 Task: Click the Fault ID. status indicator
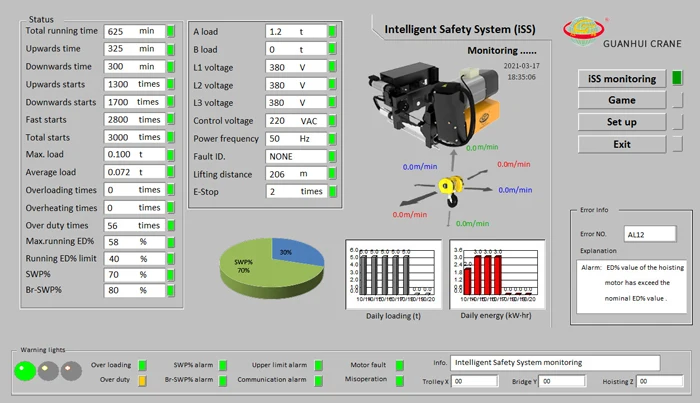tap(332, 156)
